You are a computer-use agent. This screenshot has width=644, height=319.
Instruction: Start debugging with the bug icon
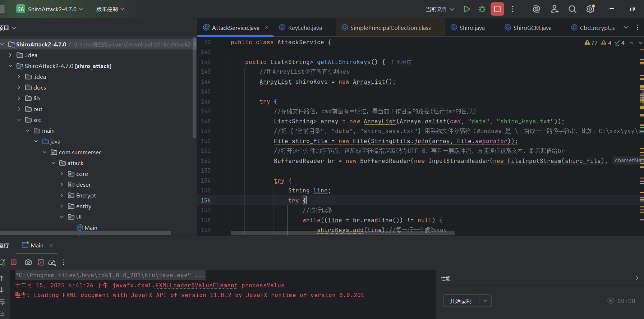(482, 9)
